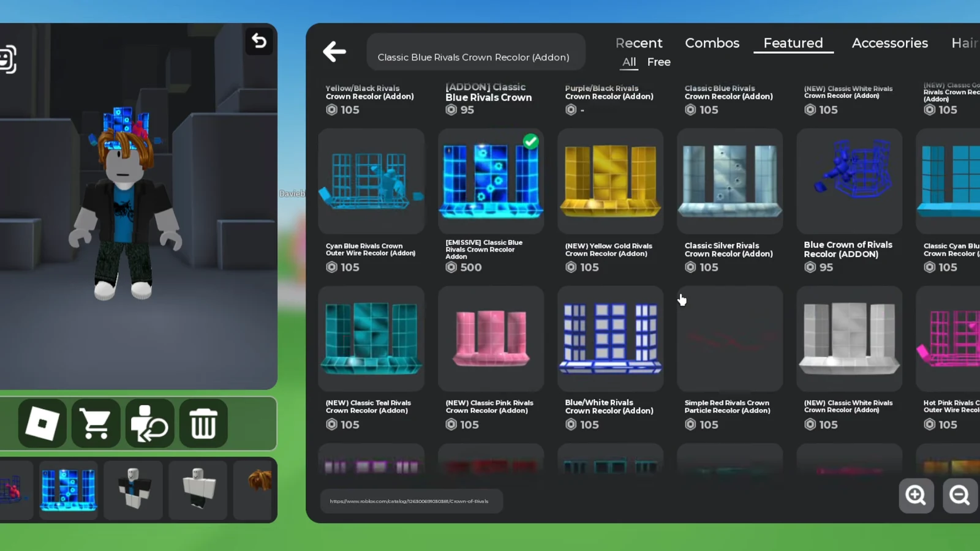Open the Roblox logo button below the avatar

pyautogui.click(x=42, y=423)
